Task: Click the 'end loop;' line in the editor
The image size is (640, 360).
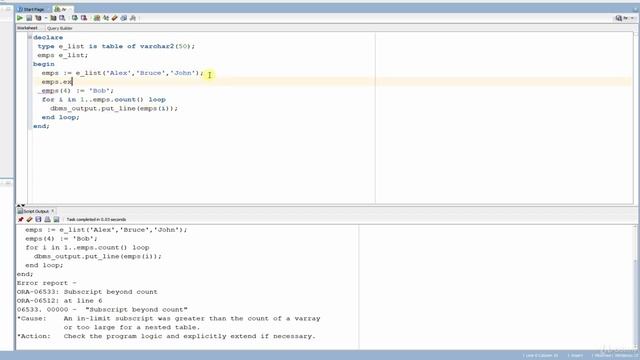Action: (60, 117)
